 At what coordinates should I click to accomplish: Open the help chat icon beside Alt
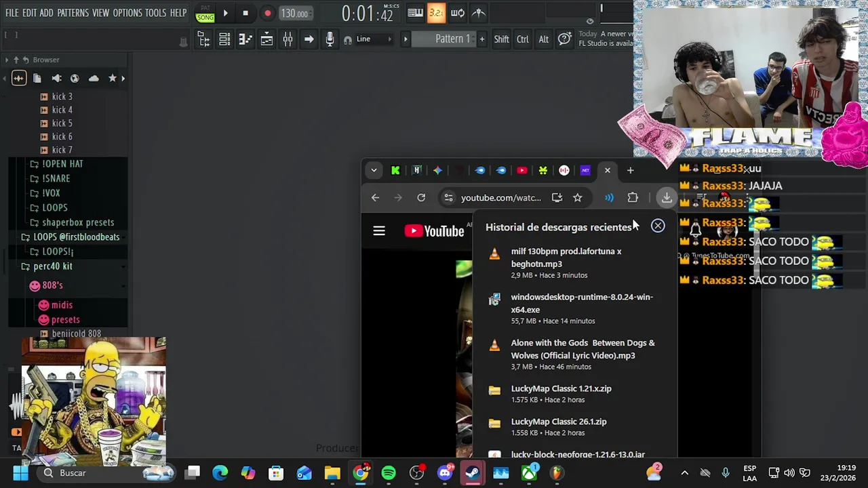(564, 39)
